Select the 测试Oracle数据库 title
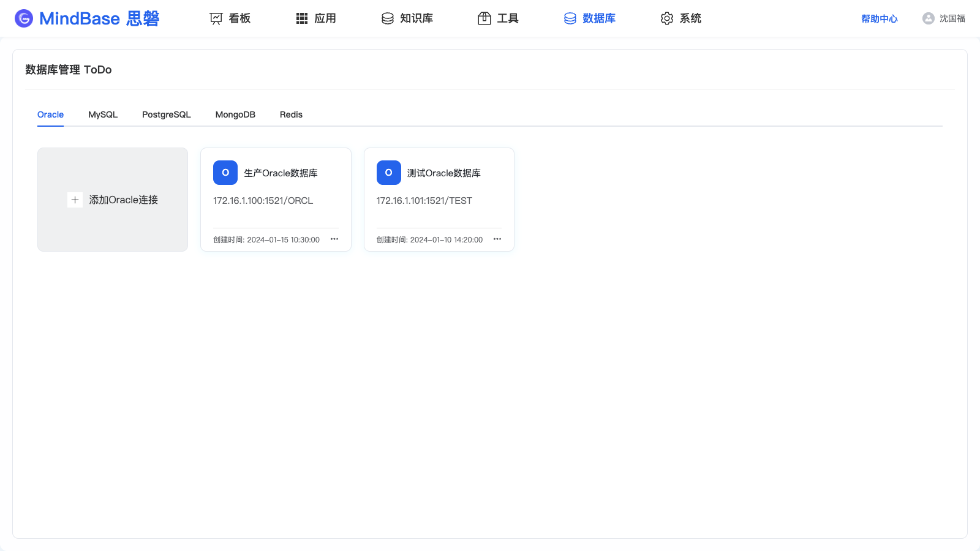The image size is (980, 551). (x=444, y=173)
